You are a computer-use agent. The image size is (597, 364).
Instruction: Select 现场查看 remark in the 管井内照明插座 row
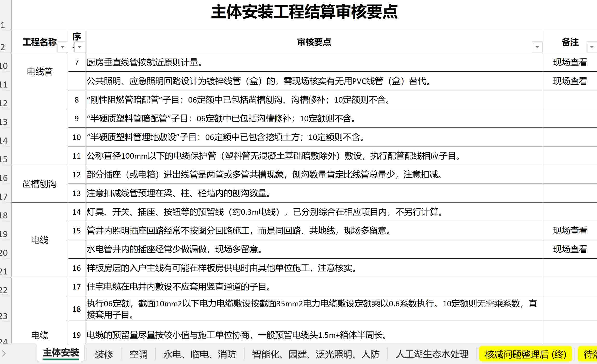point(570,231)
